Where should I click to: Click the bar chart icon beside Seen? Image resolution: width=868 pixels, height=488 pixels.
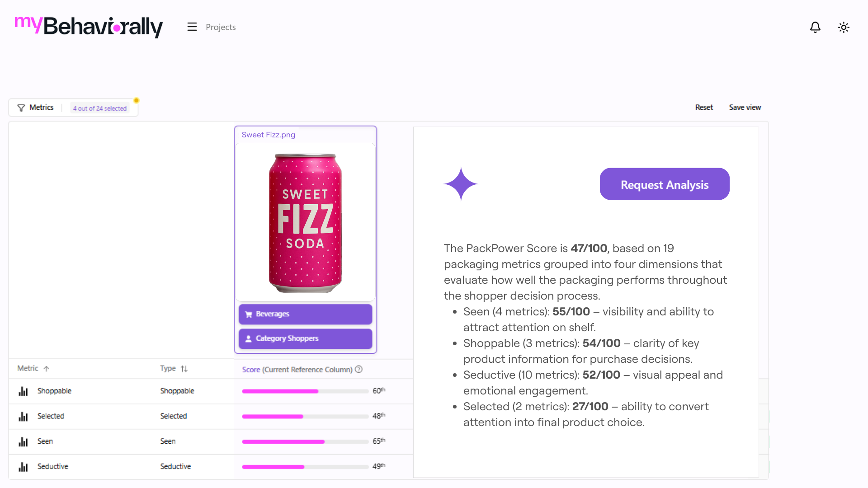[x=23, y=442]
